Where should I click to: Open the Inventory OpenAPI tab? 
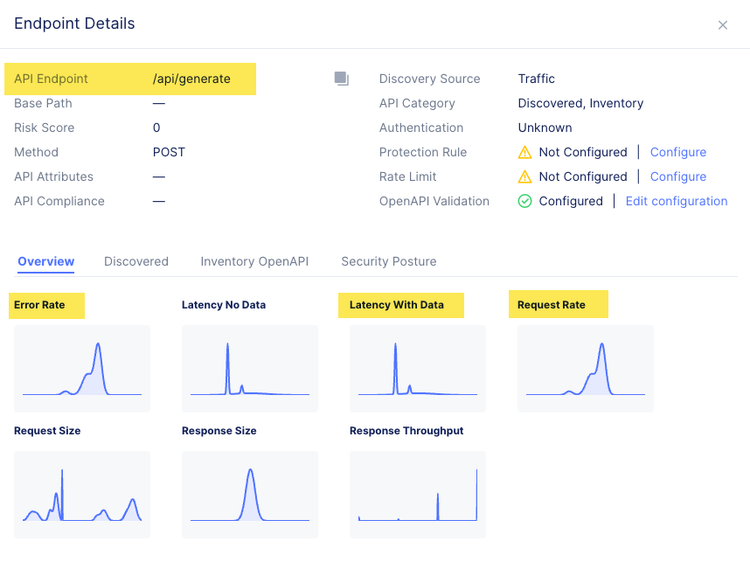click(254, 261)
